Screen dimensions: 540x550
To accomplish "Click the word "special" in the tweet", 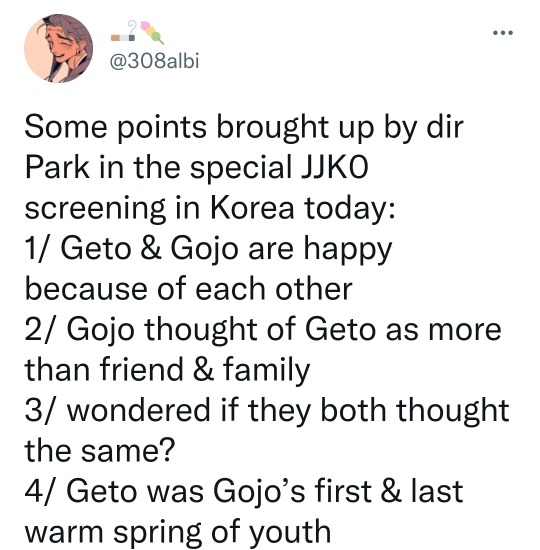I will (x=241, y=168).
